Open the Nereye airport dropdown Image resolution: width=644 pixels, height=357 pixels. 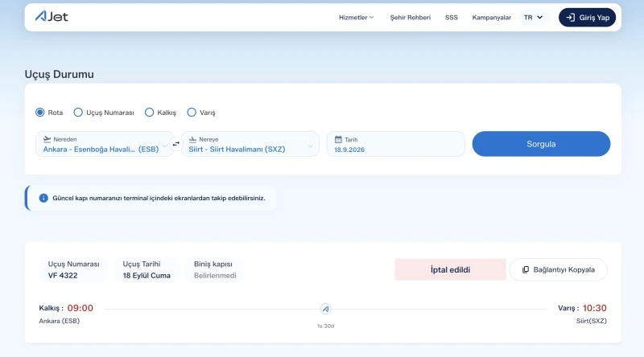(x=250, y=144)
